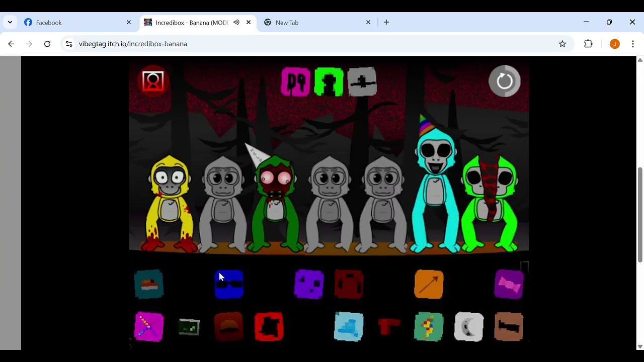Click the gray circular reset button

tap(505, 81)
